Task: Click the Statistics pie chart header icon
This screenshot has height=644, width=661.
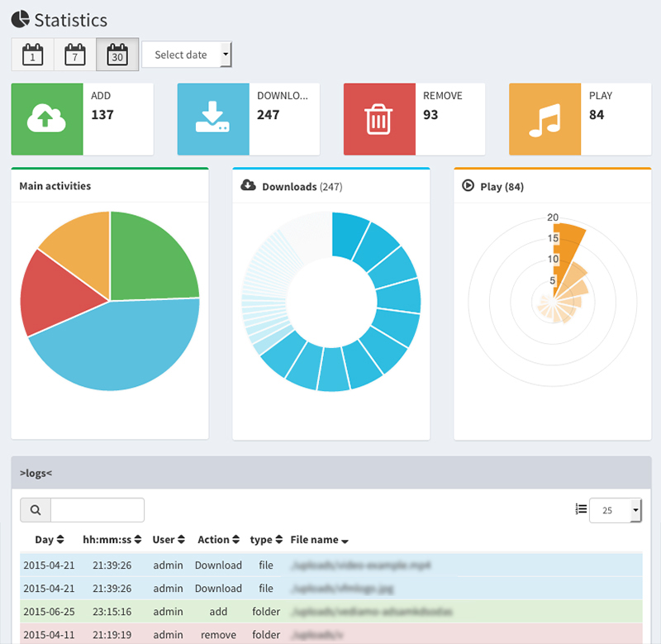Action: 20,20
